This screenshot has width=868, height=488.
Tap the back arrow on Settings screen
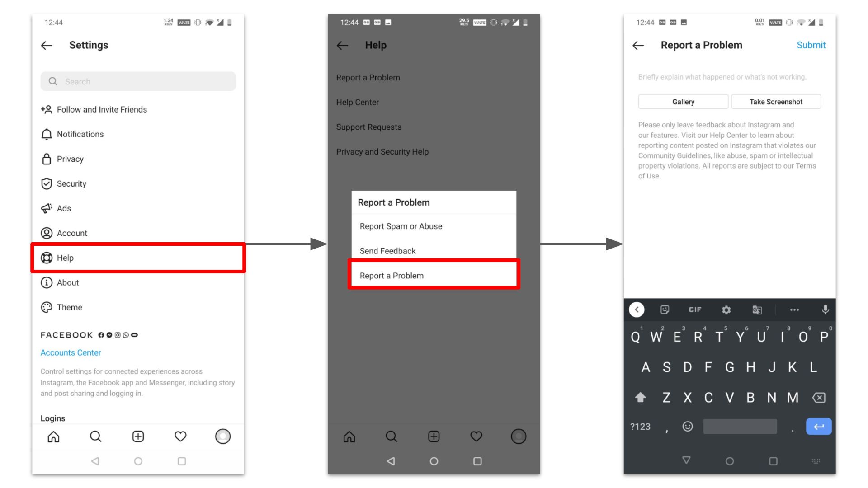47,45
